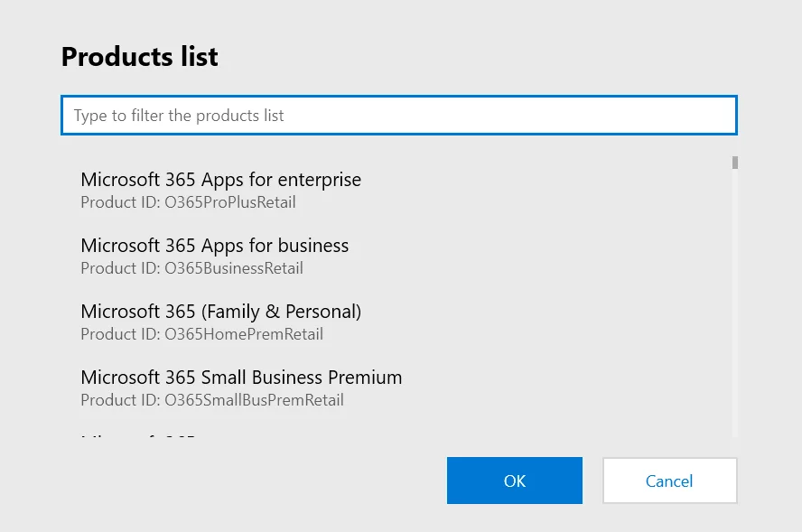Screen dimensions: 802x532
Task: Select Microsoft 365 Apps for business
Action: 214,255
